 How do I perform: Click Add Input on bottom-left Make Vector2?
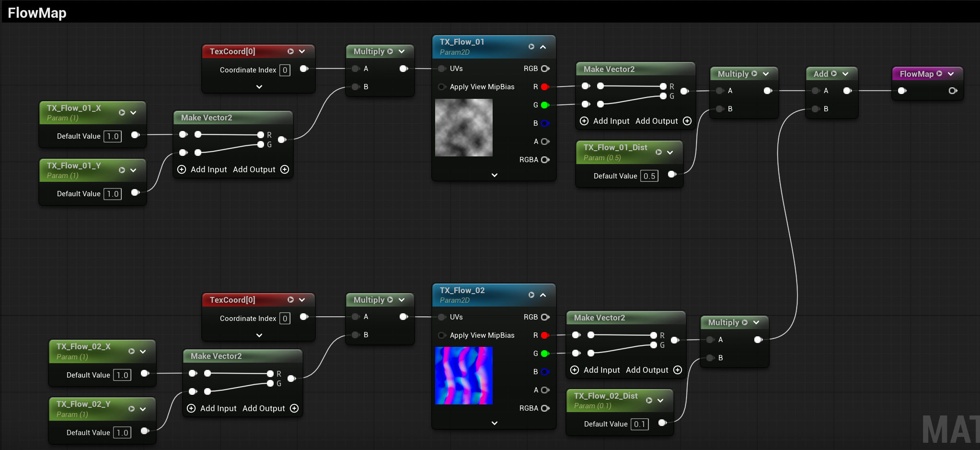(212, 408)
